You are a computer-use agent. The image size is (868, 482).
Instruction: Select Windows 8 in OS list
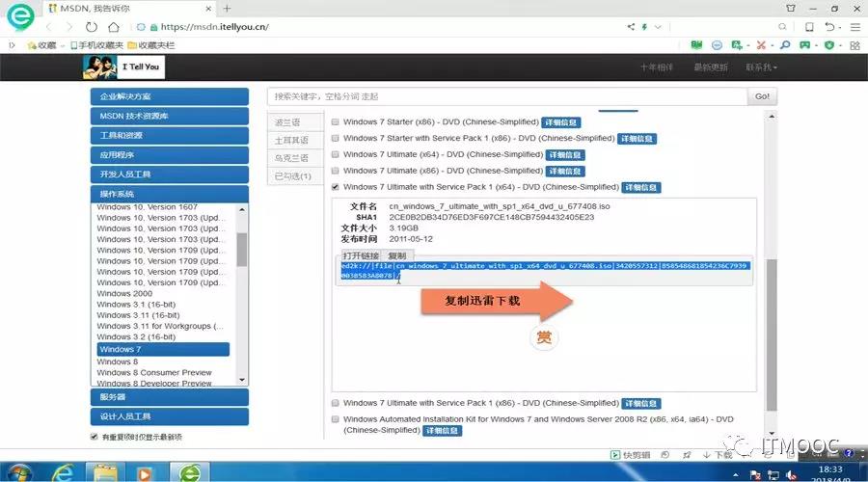coord(118,361)
